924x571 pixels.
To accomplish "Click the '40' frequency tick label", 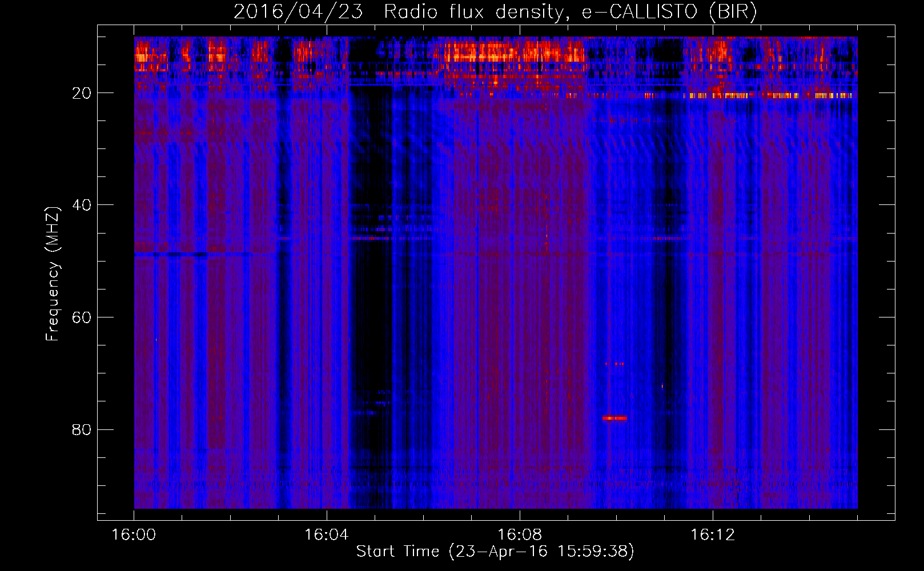I will 82,205.
